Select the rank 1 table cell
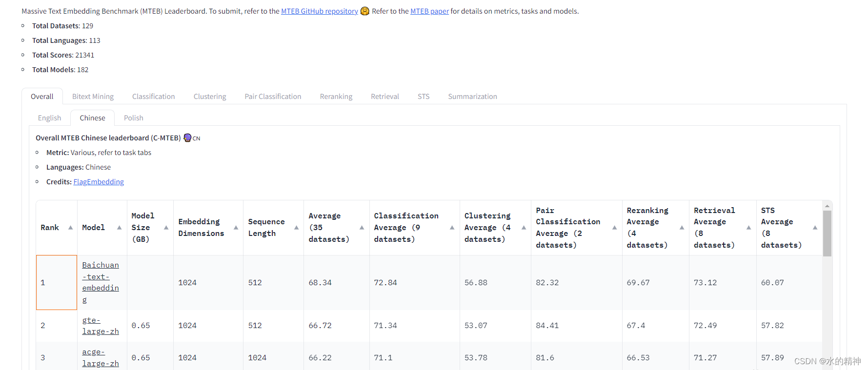This screenshot has height=370, width=868. click(57, 282)
